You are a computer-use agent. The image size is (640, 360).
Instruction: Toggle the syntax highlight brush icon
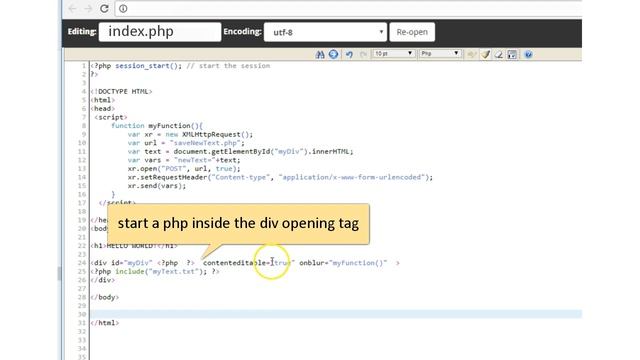point(485,54)
